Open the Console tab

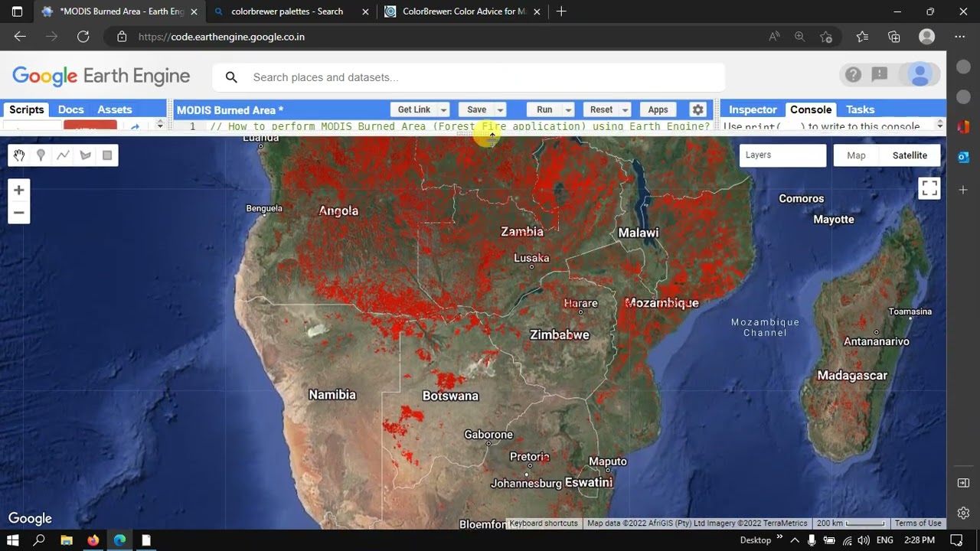coord(811,109)
